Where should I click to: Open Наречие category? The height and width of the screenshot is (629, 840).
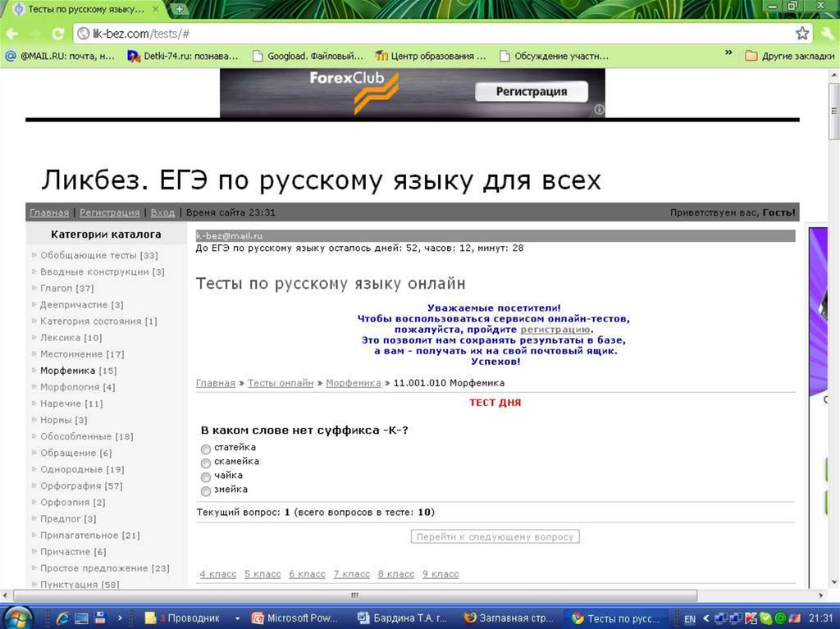coord(61,403)
